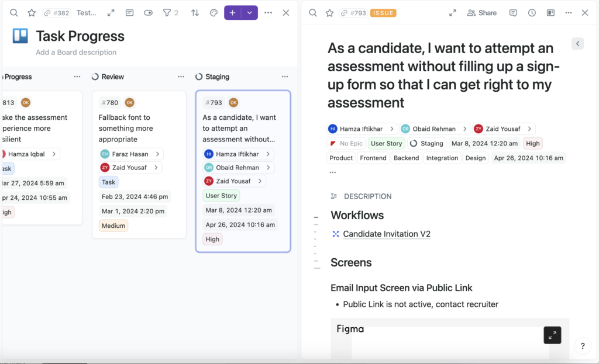Click Add a Board description field
599x364 pixels.
click(76, 52)
